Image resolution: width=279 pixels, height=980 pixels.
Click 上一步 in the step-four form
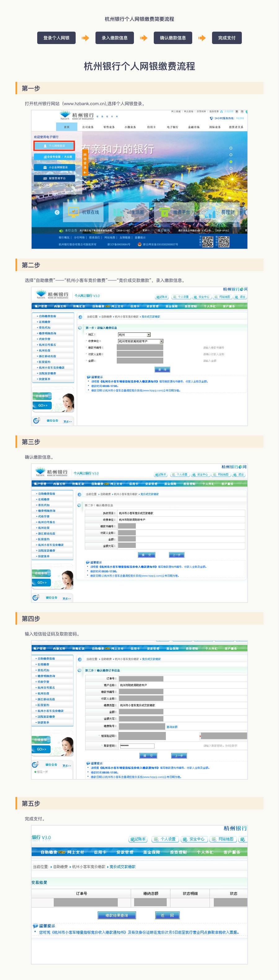(x=179, y=756)
